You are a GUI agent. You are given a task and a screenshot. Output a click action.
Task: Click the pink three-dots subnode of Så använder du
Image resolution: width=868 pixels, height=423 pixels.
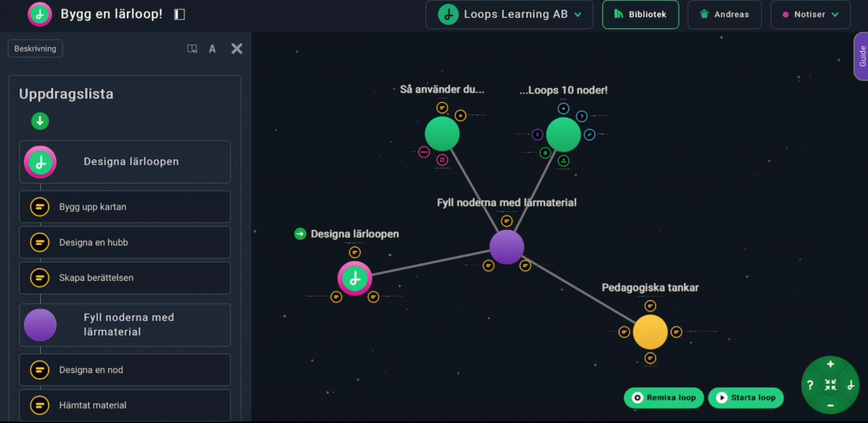424,152
